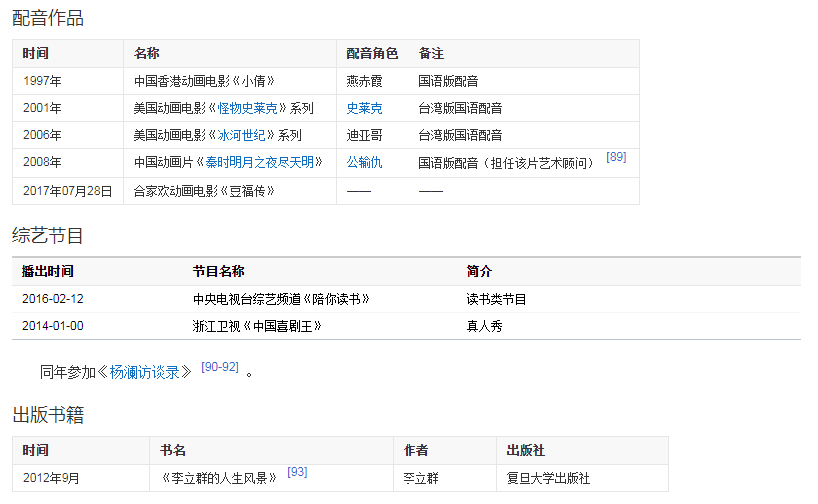The height and width of the screenshot is (504, 818).
Task: Click the 配音作品 section heading
Action: tap(48, 18)
